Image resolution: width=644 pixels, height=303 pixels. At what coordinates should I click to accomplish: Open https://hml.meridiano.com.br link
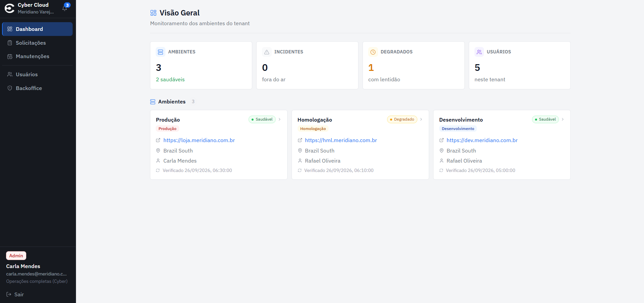[x=341, y=140]
